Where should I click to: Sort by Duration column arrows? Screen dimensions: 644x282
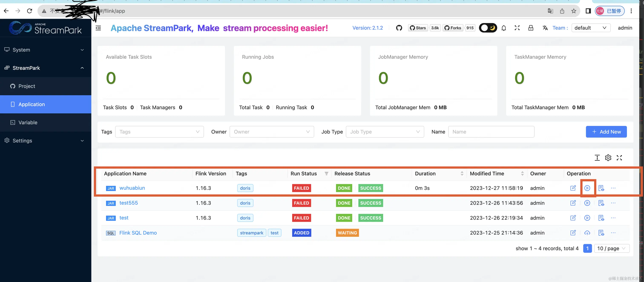[x=462, y=174]
